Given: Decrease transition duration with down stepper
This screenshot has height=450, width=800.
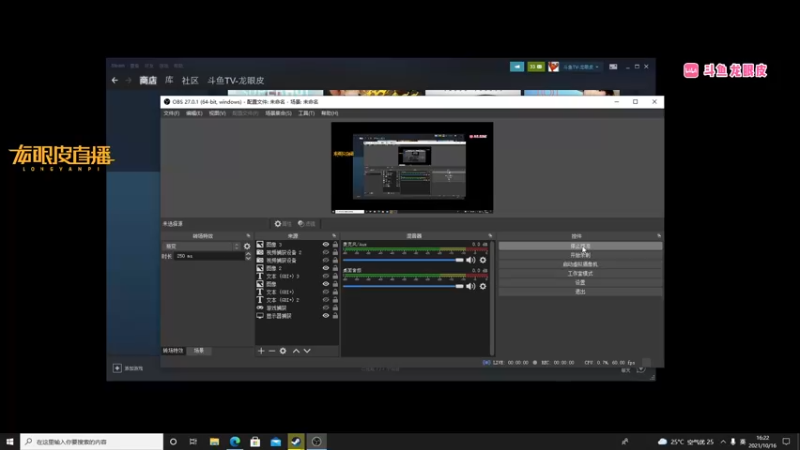Looking at the screenshot, I should click(248, 258).
